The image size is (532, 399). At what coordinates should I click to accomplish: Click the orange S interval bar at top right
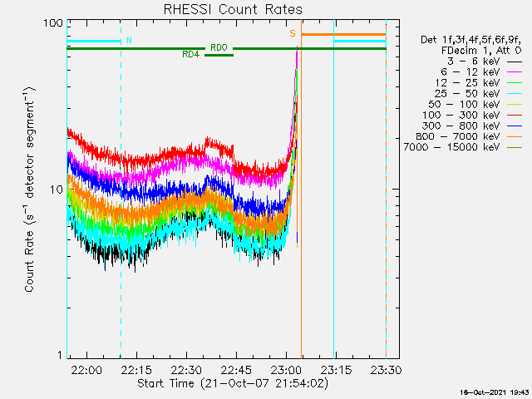coord(343,34)
